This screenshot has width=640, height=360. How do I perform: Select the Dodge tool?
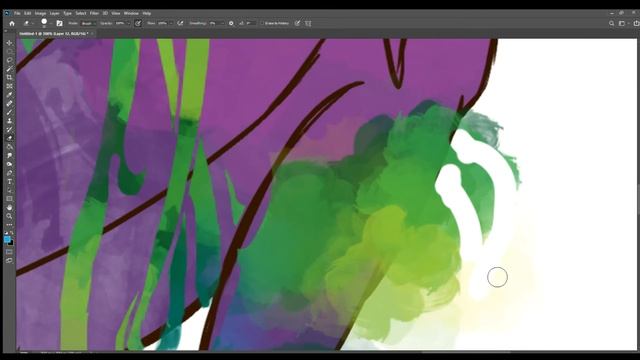point(9,164)
